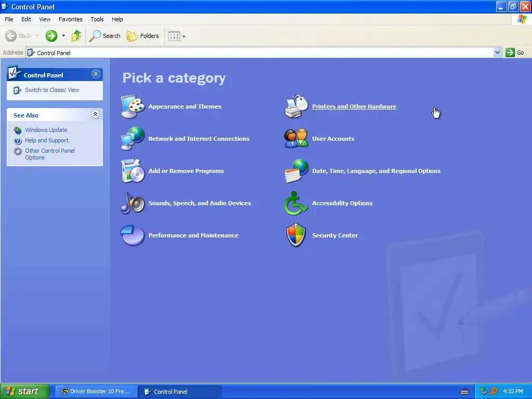Open the Windows Update link
The height and width of the screenshot is (399, 532).
click(46, 130)
